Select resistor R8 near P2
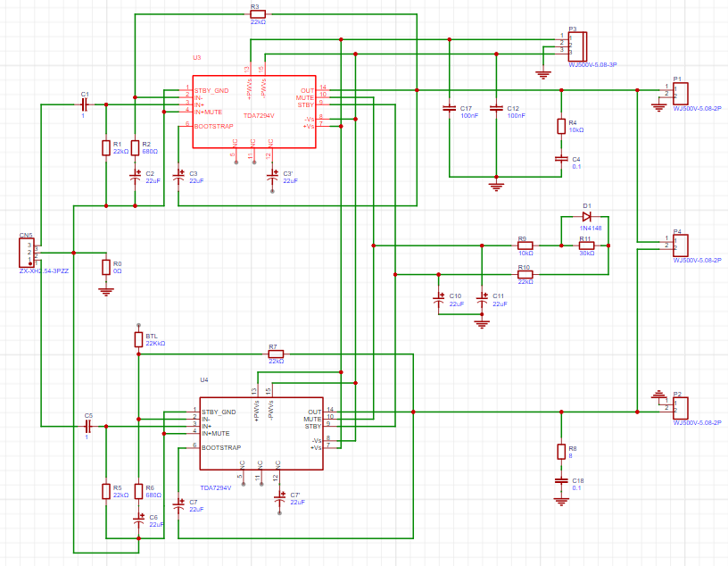728x566 pixels. click(x=561, y=451)
